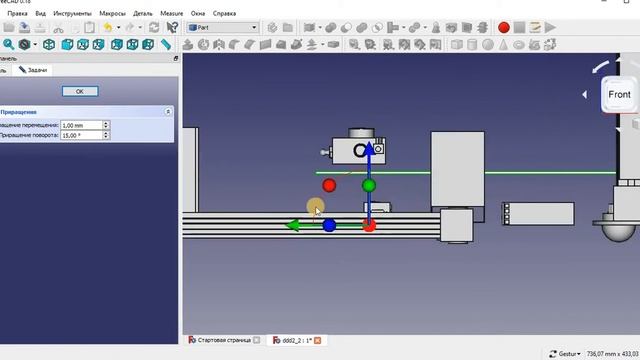The height and width of the screenshot is (360, 640).
Task: Click the Fillet tool icon
Action: coord(234,44)
